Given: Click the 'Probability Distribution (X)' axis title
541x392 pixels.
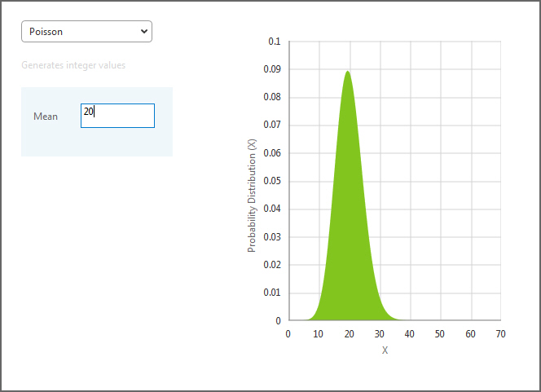Looking at the screenshot, I should point(252,196).
